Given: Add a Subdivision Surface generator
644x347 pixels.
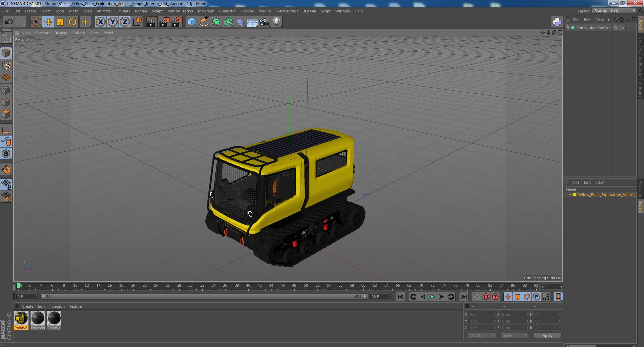Looking at the screenshot, I should pyautogui.click(x=216, y=22).
